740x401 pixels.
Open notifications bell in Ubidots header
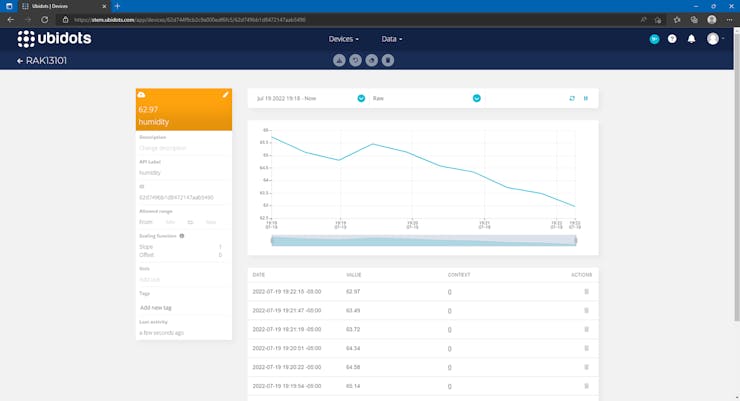tap(691, 39)
